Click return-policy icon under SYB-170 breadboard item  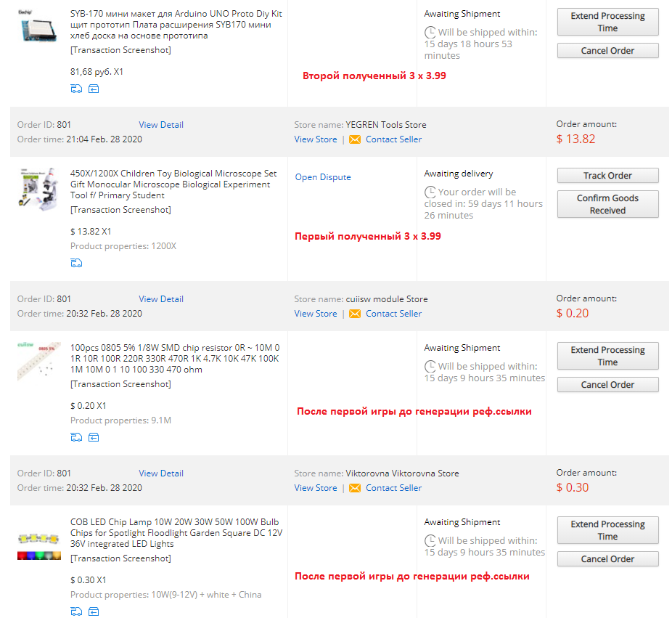[94, 89]
